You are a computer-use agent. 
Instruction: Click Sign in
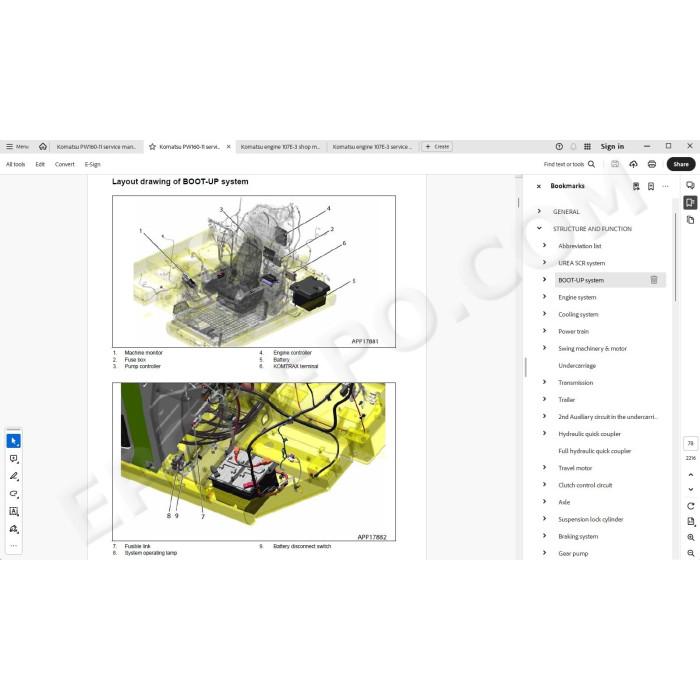pos(612,146)
